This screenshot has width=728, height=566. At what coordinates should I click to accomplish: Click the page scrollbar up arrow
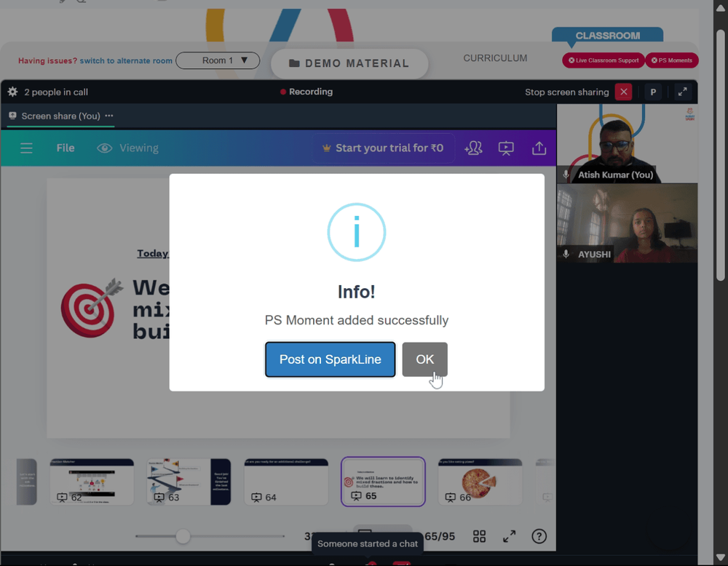pos(721,7)
